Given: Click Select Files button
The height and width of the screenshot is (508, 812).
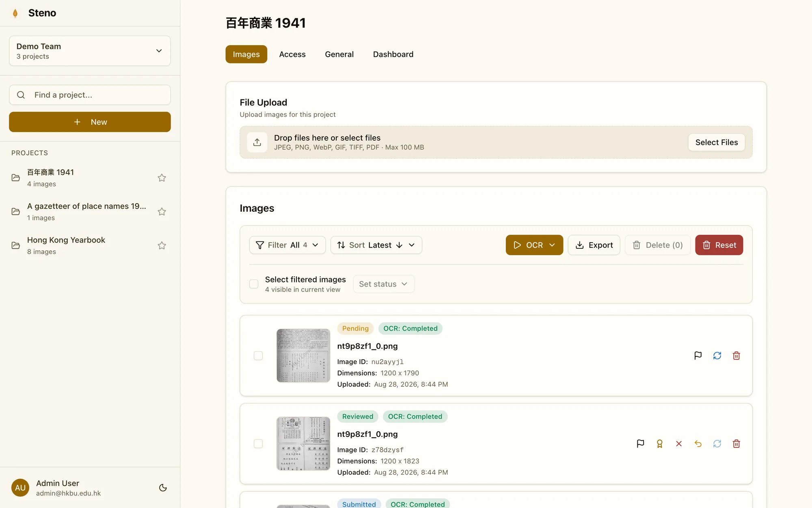Looking at the screenshot, I should (717, 142).
